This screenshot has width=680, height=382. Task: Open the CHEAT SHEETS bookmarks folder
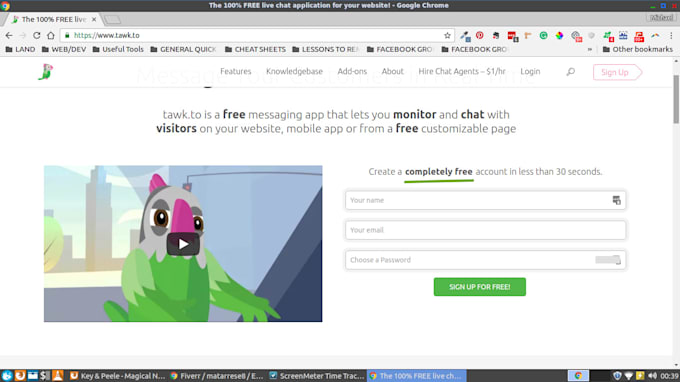pos(255,49)
